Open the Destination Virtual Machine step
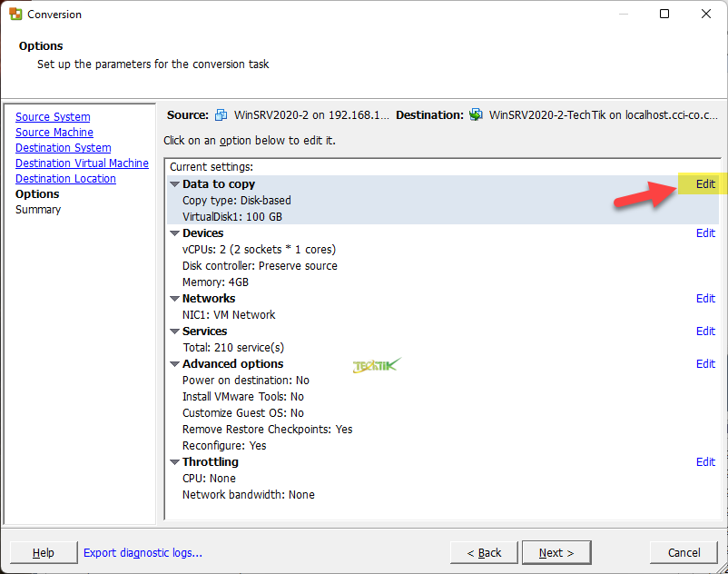The image size is (728, 574). (83, 163)
